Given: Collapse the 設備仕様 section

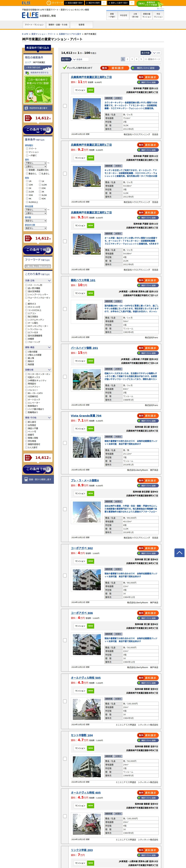Looking at the screenshot, I should 38,370.
